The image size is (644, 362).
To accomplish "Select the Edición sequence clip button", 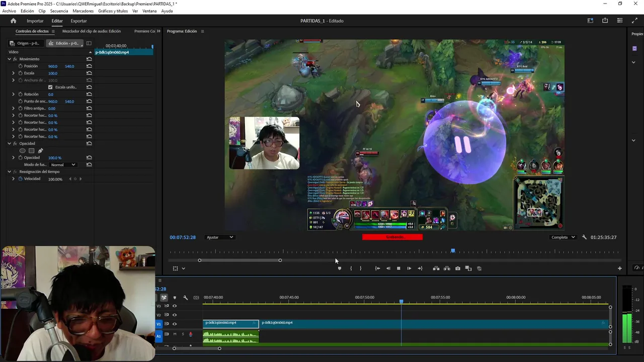I will click(x=64, y=43).
